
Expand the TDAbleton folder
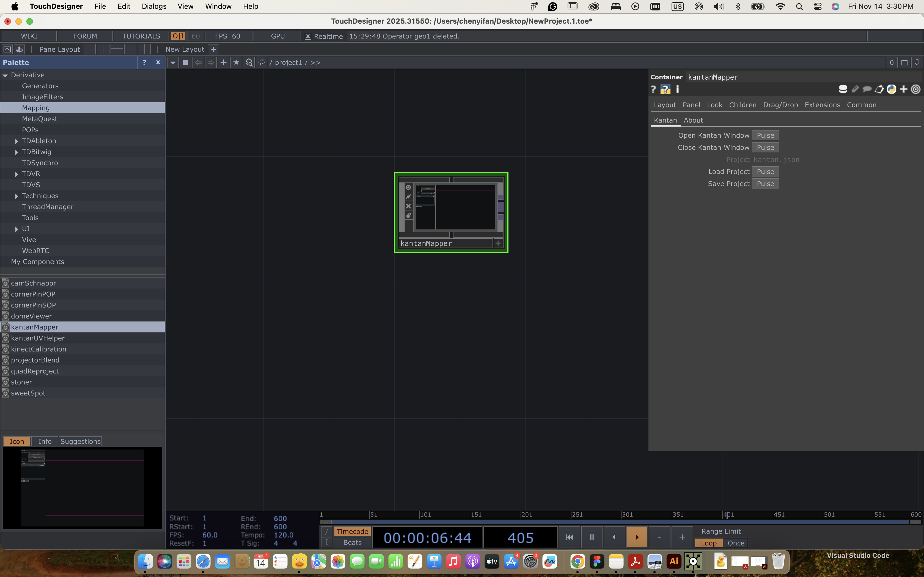pyautogui.click(x=16, y=141)
